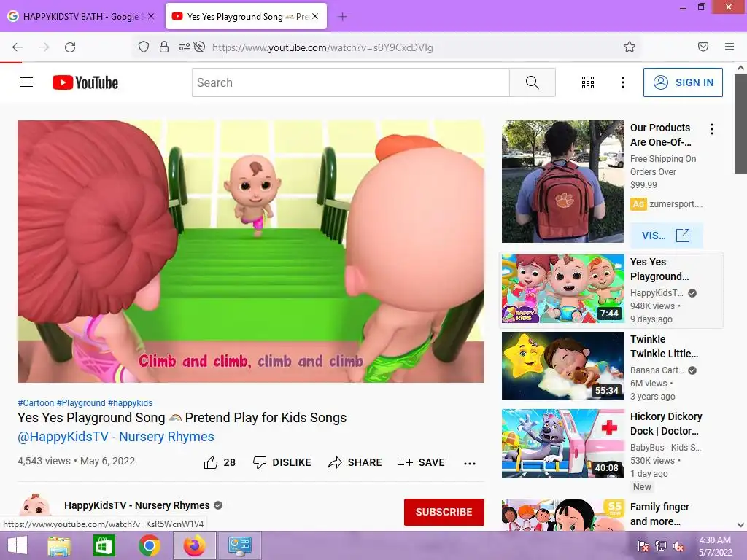Open Family finger and more video title
Image resolution: width=747 pixels, height=560 pixels.
click(659, 514)
